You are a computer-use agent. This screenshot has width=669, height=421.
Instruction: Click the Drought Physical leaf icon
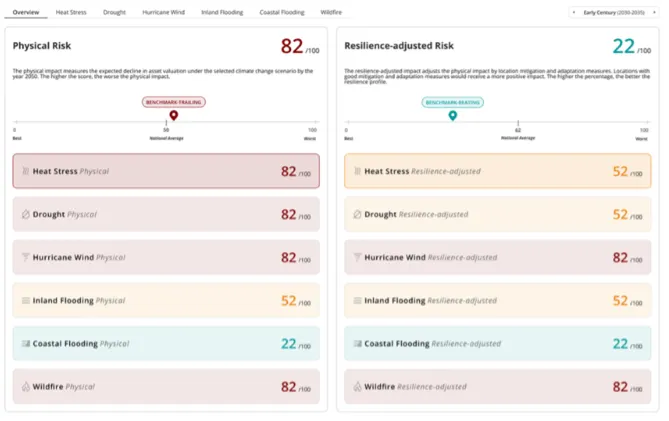(26, 214)
